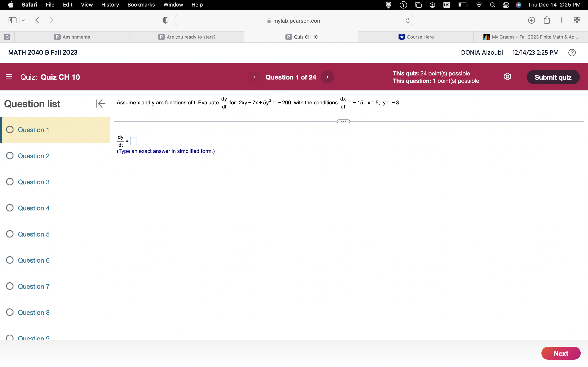Open quiz settings gear icon
This screenshot has height=367, width=588.
click(507, 77)
